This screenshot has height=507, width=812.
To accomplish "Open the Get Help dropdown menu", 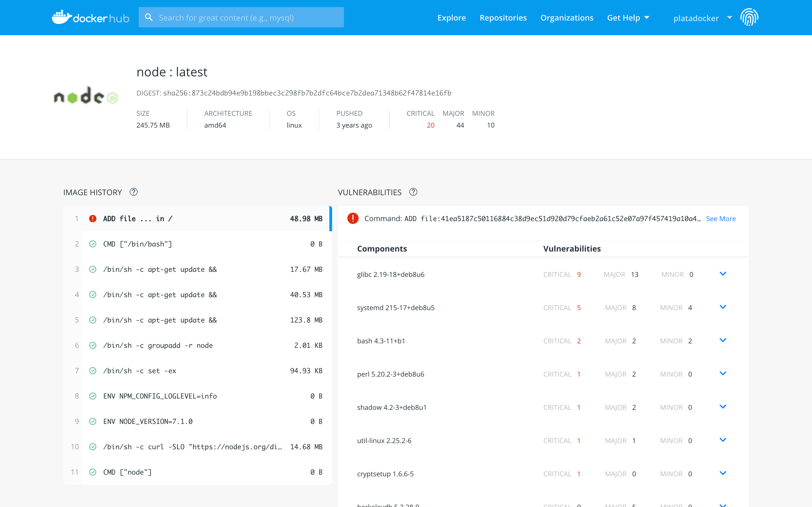I will click(628, 18).
